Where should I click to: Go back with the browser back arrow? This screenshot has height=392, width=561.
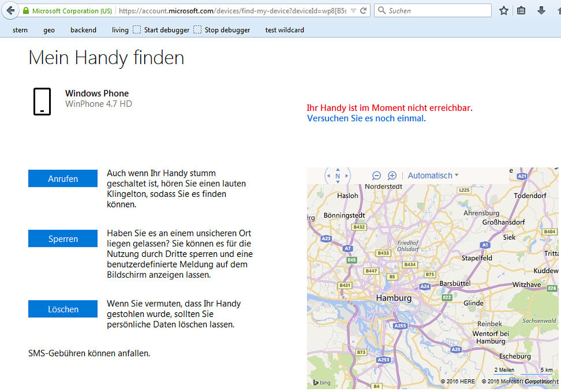[10, 11]
